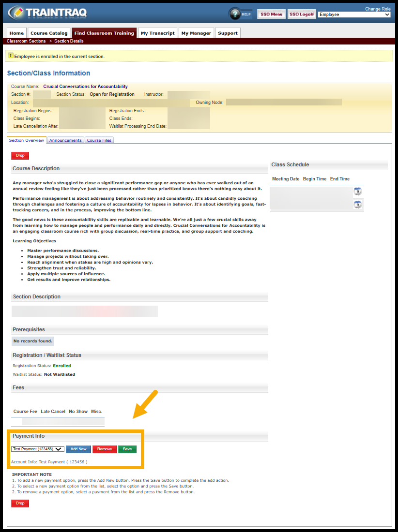Click the yellow enrollment warning icon
This screenshot has height=532, width=398.
11,56
